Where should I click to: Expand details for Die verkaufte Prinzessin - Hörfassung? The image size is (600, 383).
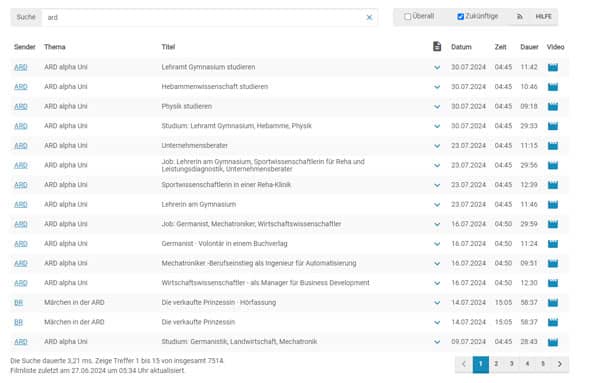tap(437, 303)
